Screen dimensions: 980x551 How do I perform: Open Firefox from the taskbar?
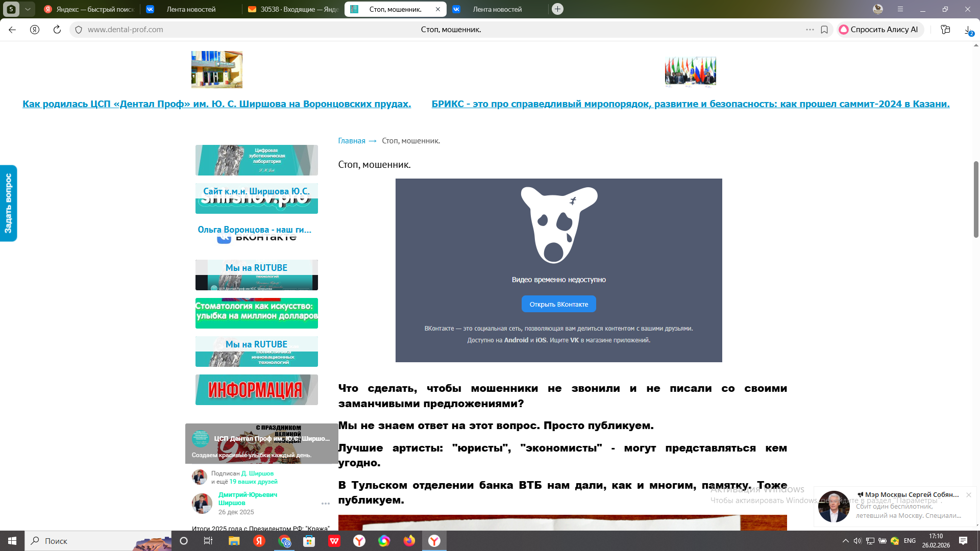point(409,541)
